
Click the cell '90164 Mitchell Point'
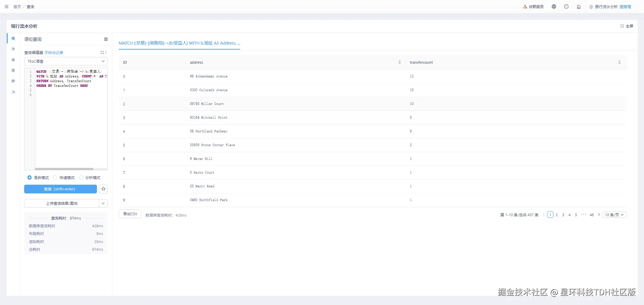pyautogui.click(x=209, y=118)
